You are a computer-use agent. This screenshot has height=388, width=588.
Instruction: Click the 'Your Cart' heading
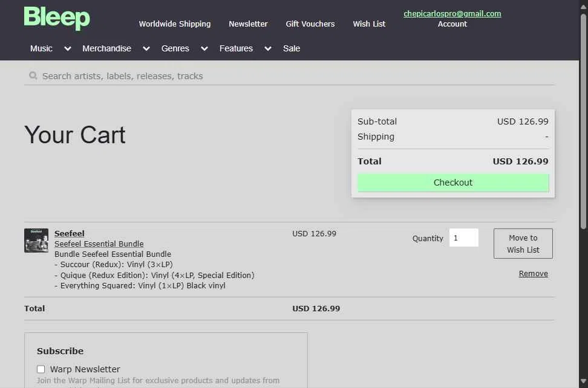(74, 135)
